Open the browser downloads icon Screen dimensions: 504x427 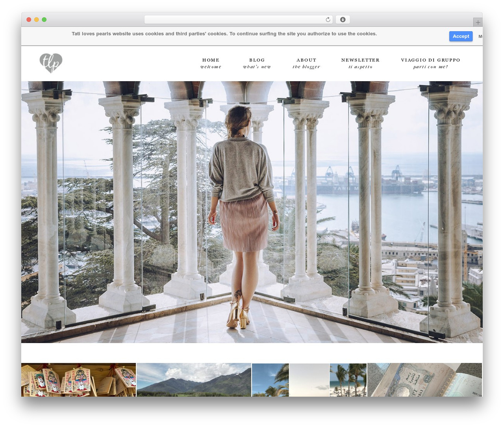tap(343, 20)
